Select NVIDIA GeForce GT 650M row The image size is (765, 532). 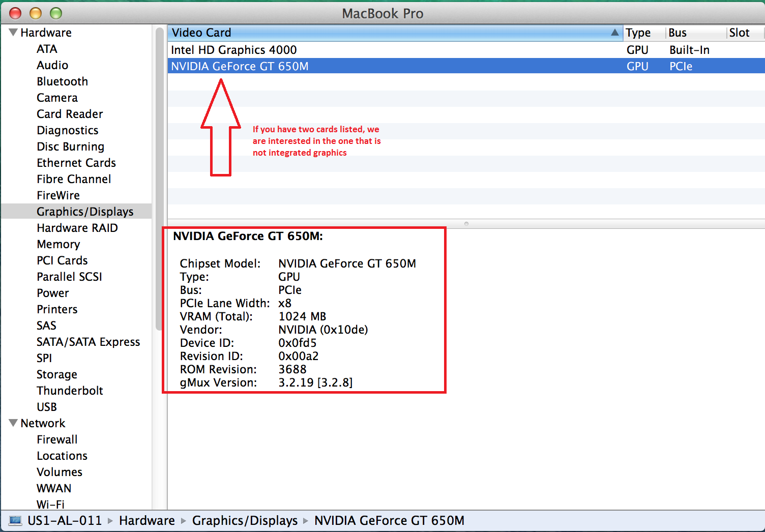tap(240, 66)
